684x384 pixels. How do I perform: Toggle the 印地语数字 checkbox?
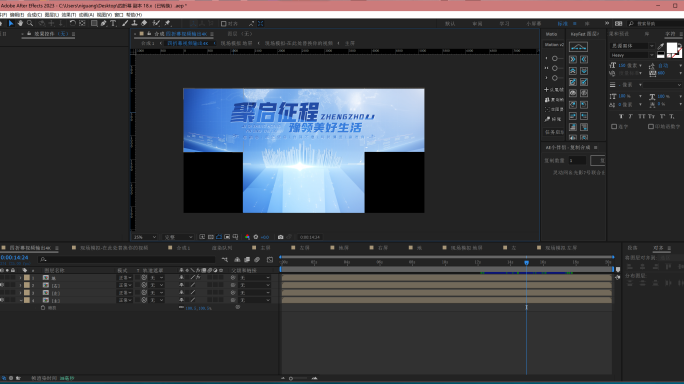[651, 127]
